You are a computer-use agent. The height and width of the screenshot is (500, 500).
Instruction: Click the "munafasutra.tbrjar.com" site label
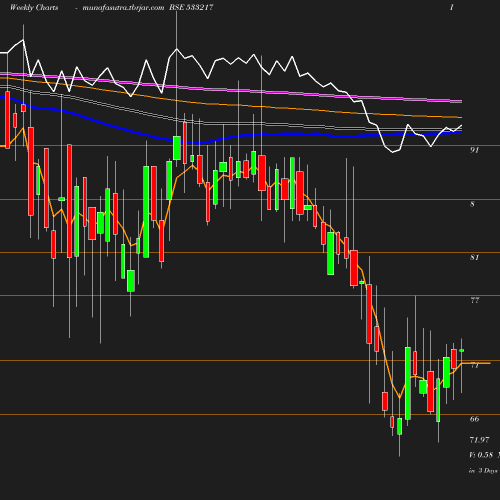pyautogui.click(x=123, y=8)
